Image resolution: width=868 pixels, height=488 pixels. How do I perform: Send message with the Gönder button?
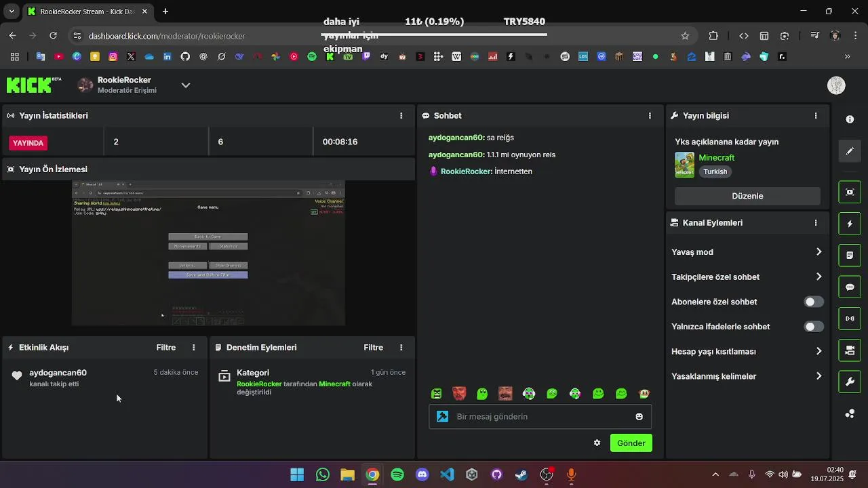pos(631,443)
